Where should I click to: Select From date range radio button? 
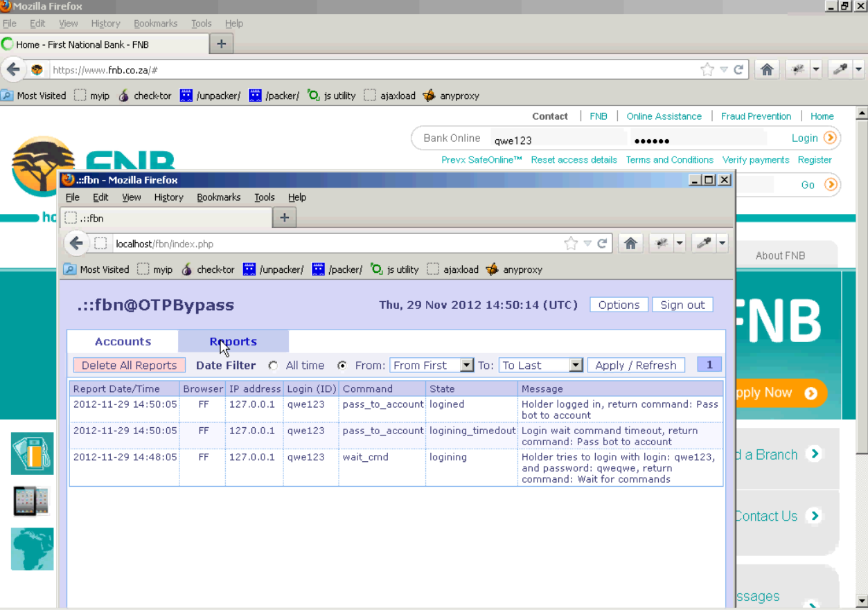coord(342,366)
